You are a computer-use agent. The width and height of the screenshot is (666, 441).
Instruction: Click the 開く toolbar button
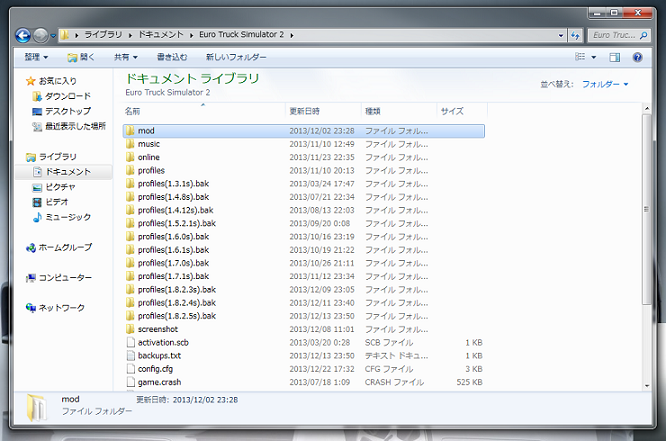click(x=81, y=57)
